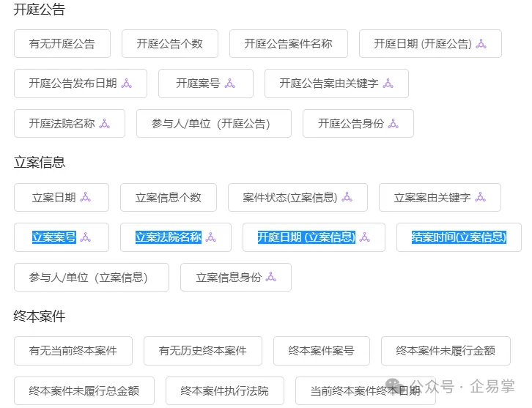
Task: Add the 开庭公告发布日期 field
Action: (81, 84)
